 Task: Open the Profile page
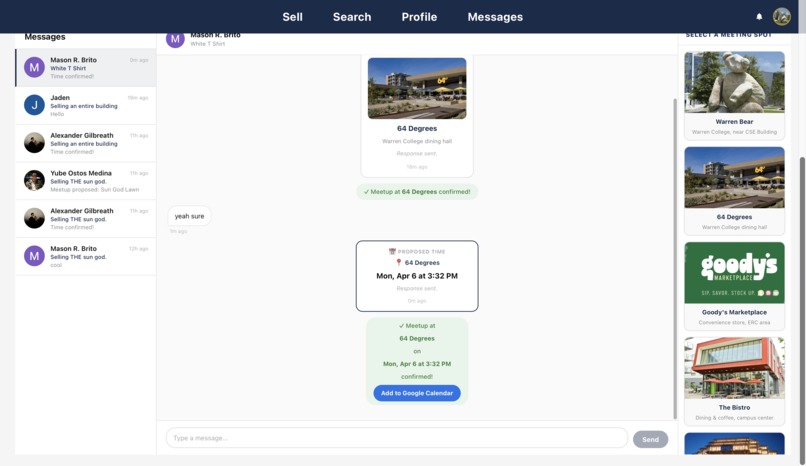click(x=419, y=17)
